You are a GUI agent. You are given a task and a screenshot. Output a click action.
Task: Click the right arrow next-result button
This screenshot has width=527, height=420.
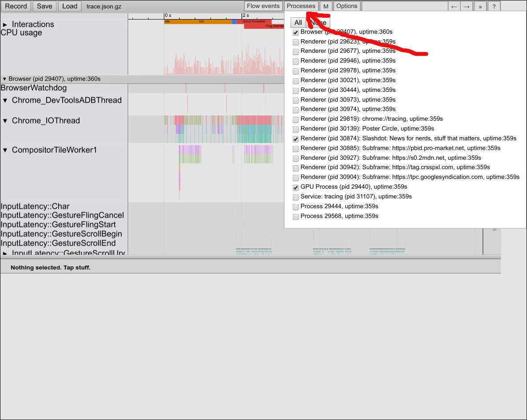pos(467,6)
